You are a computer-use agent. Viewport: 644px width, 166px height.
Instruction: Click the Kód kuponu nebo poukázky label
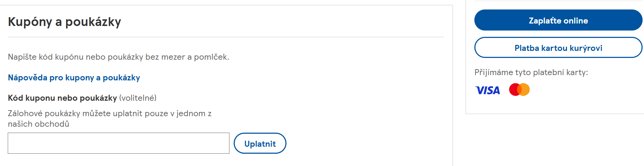(x=62, y=98)
